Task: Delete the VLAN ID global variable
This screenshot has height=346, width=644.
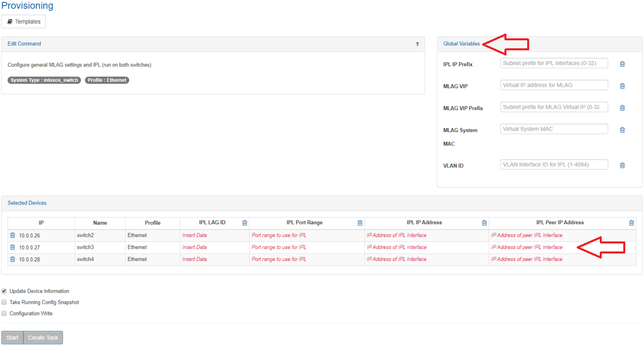Action: point(622,165)
